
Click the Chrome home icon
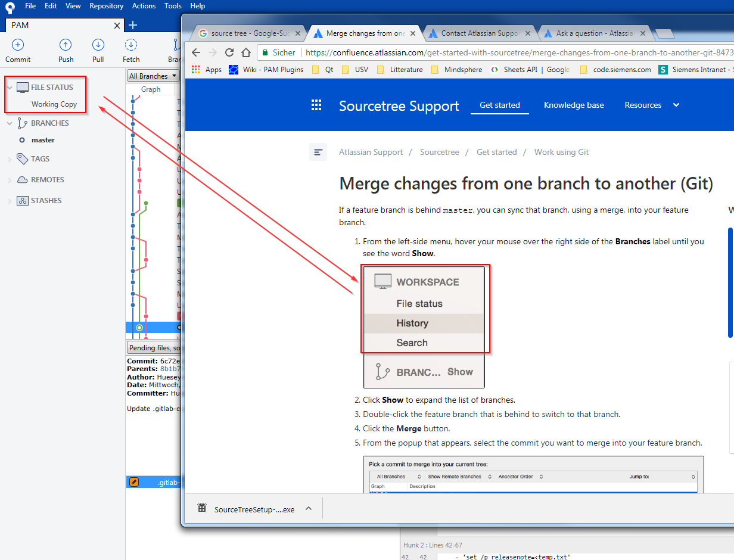coord(245,52)
